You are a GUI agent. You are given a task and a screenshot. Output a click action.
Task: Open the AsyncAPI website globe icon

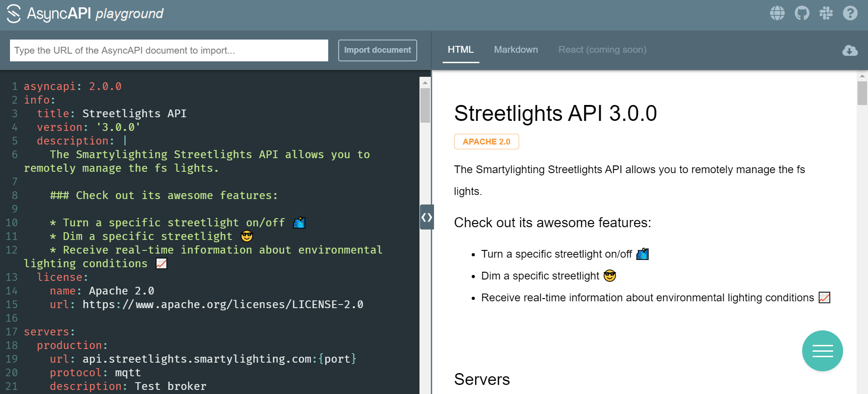tap(777, 13)
